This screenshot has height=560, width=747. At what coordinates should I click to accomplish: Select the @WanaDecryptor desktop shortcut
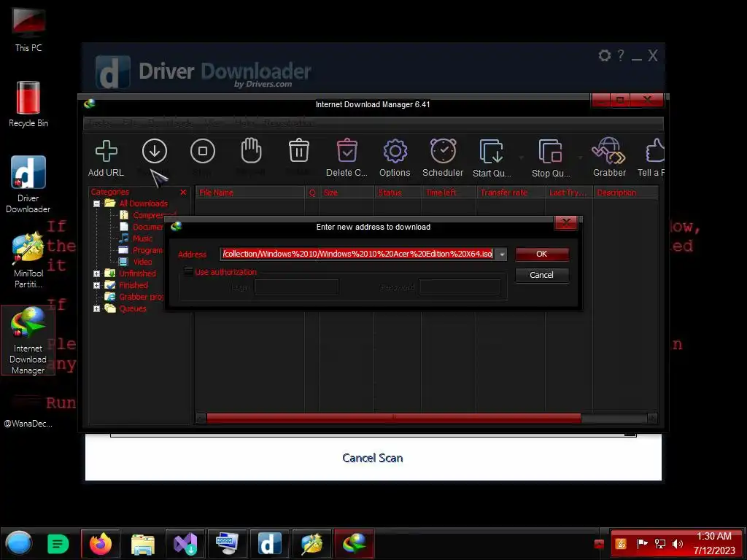pos(28,412)
